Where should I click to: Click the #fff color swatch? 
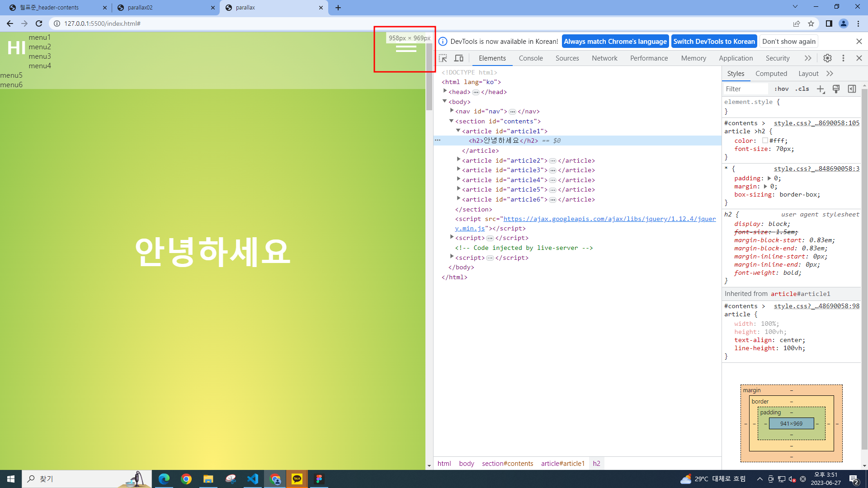(765, 141)
